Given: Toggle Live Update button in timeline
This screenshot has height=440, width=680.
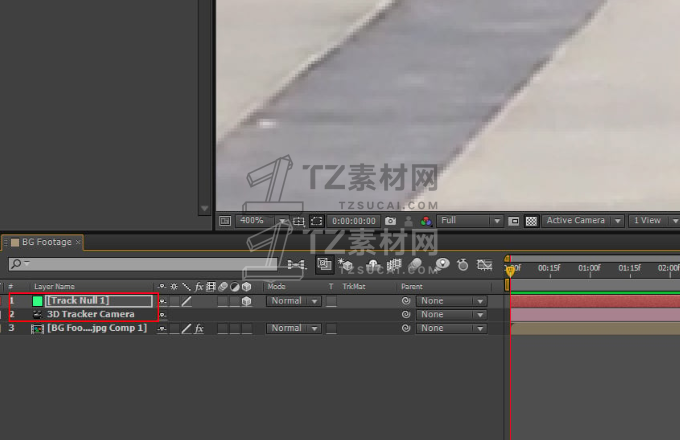Looking at the screenshot, I should (324, 264).
